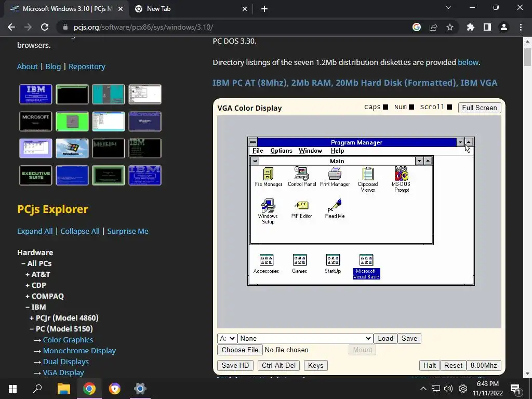Click the Reset machine button

tap(453, 365)
